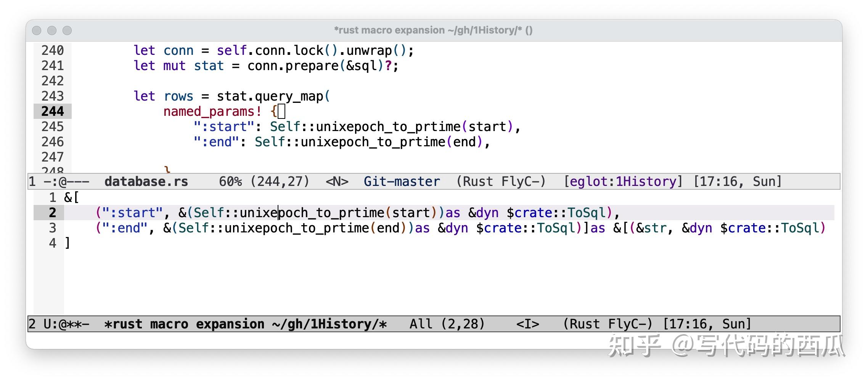Click line number 3 in expansion buffer

pos(53,228)
